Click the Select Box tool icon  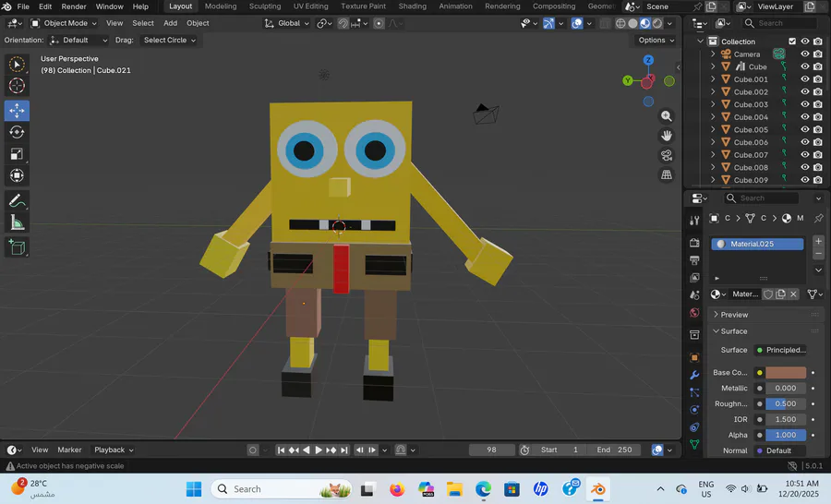click(x=17, y=64)
